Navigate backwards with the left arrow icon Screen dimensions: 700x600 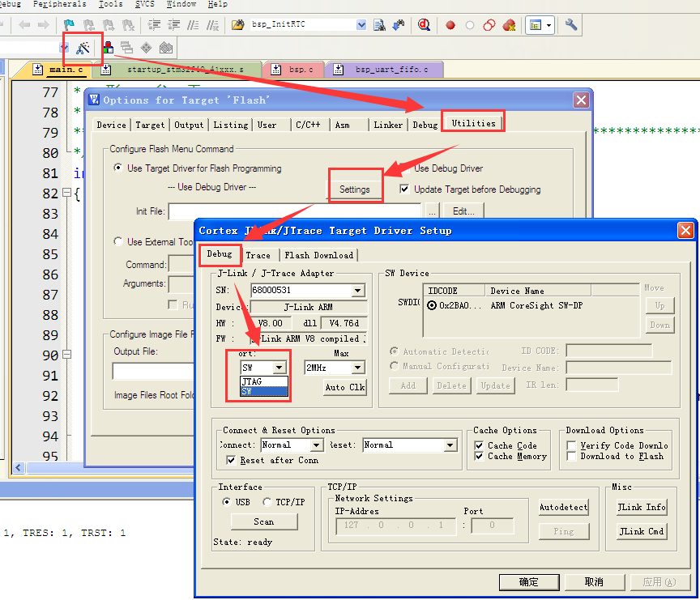pos(24,24)
